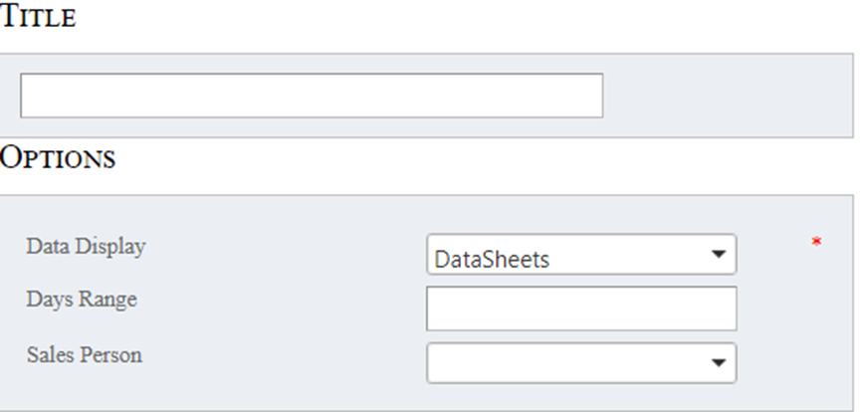Click the "Title" section heading
The width and height of the screenshot is (868, 412).
coord(38,18)
